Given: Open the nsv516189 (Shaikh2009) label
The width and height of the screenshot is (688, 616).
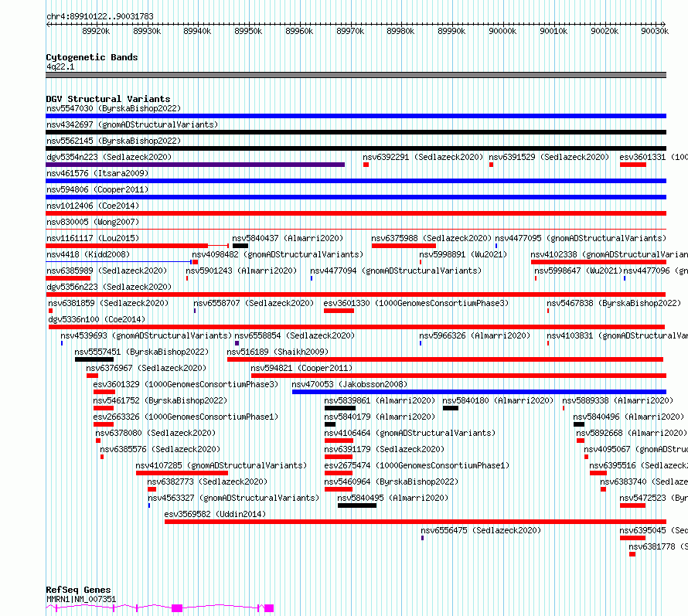Looking at the screenshot, I should pos(278,352).
